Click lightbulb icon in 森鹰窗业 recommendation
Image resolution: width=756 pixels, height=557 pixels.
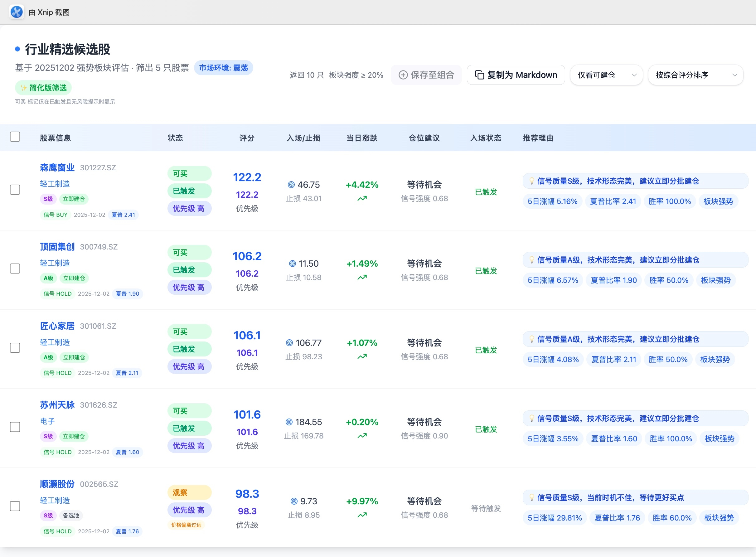coord(531,181)
